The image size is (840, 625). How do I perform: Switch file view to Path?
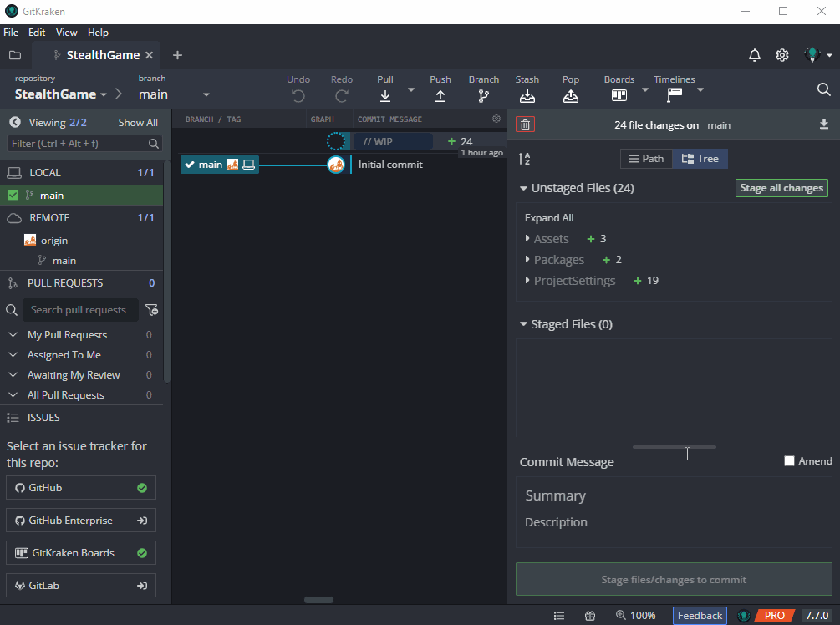point(646,159)
